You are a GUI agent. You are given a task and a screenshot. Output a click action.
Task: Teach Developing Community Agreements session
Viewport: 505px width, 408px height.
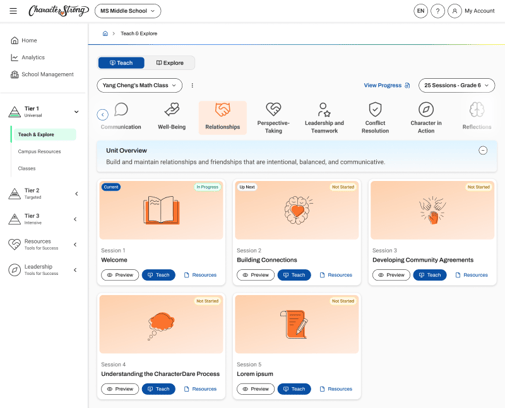pyautogui.click(x=430, y=275)
